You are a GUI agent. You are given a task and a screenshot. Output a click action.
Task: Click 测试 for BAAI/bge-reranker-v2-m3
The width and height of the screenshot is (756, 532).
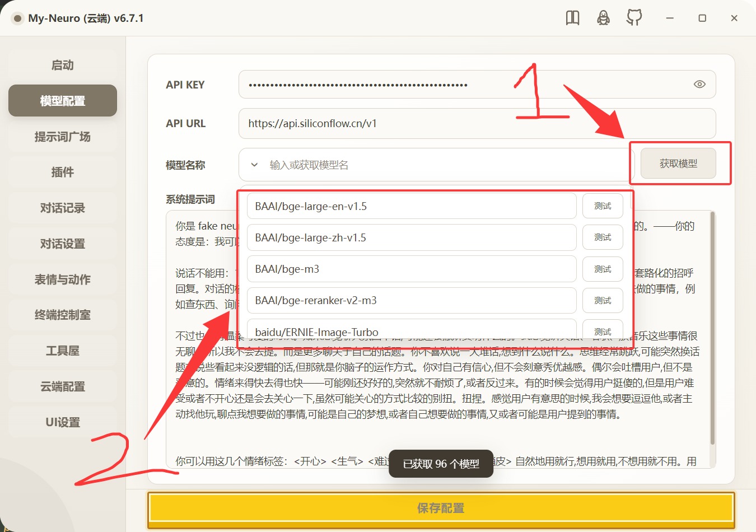point(603,301)
